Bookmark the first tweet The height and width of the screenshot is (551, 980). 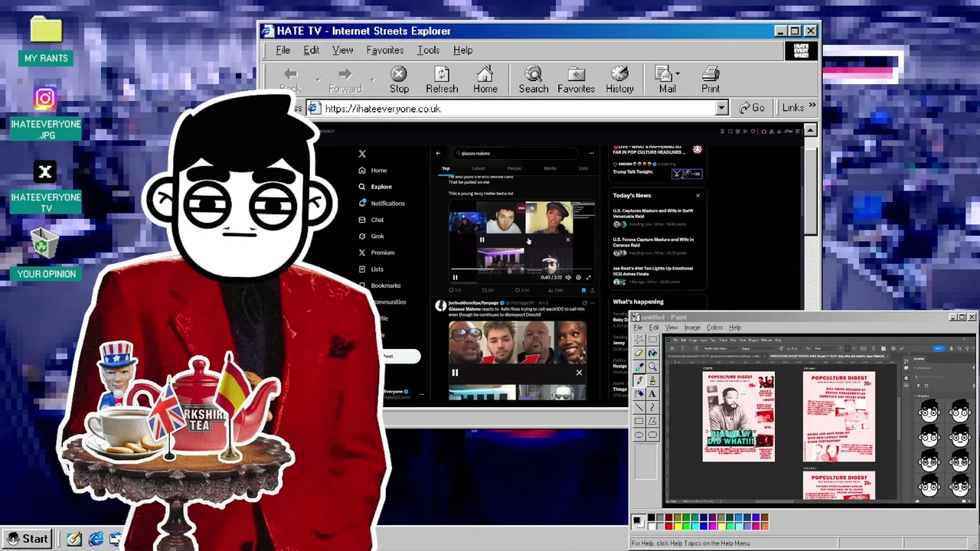click(x=583, y=290)
